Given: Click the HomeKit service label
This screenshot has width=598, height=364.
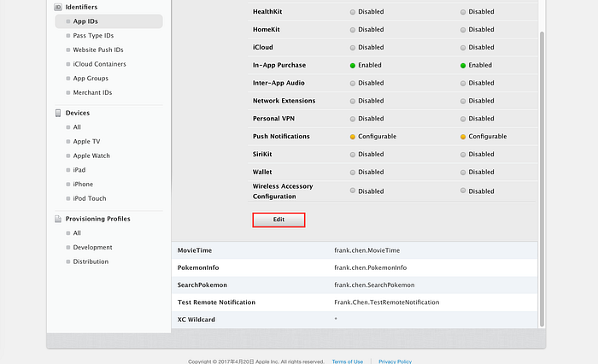Looking at the screenshot, I should pos(267,30).
